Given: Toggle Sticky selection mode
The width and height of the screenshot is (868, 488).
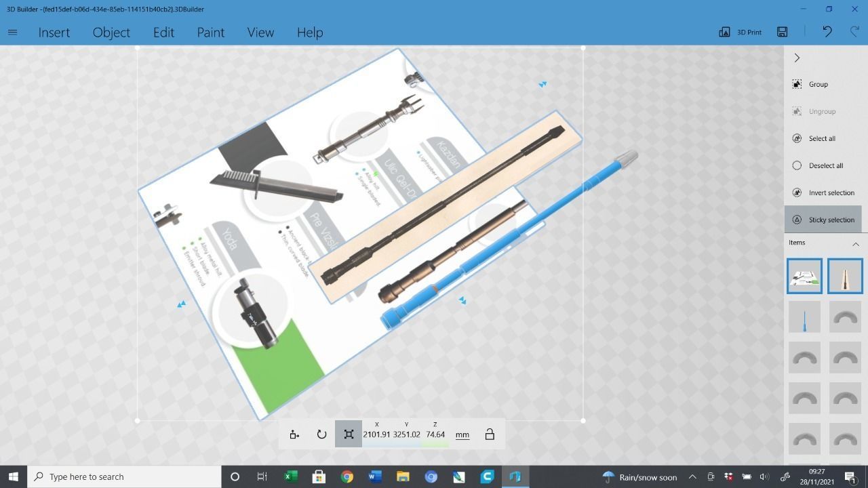Looking at the screenshot, I should coord(823,220).
